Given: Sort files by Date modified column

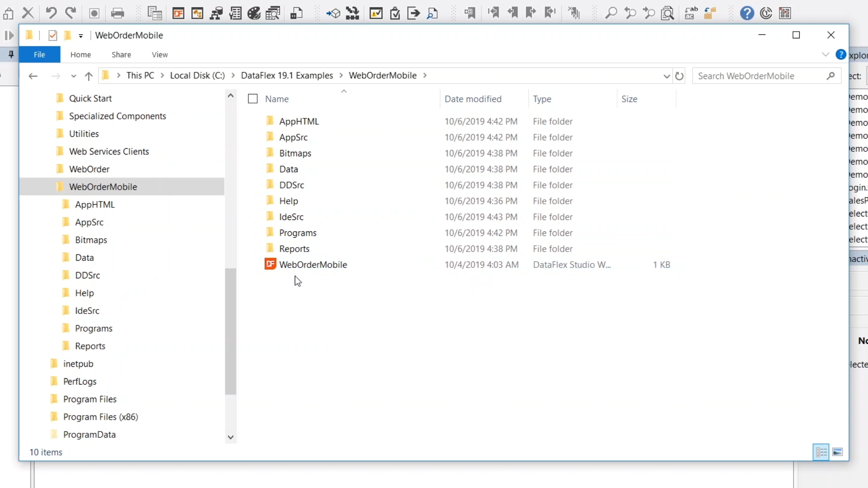Looking at the screenshot, I should [473, 99].
